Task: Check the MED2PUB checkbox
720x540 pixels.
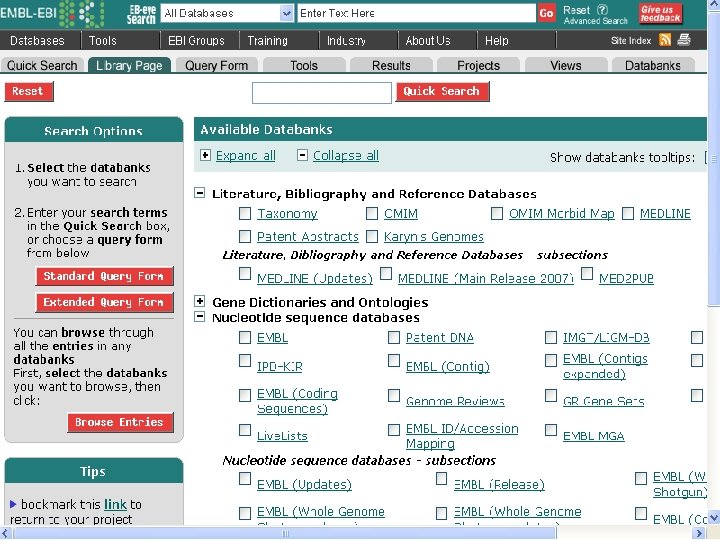Action: pyautogui.click(x=587, y=274)
